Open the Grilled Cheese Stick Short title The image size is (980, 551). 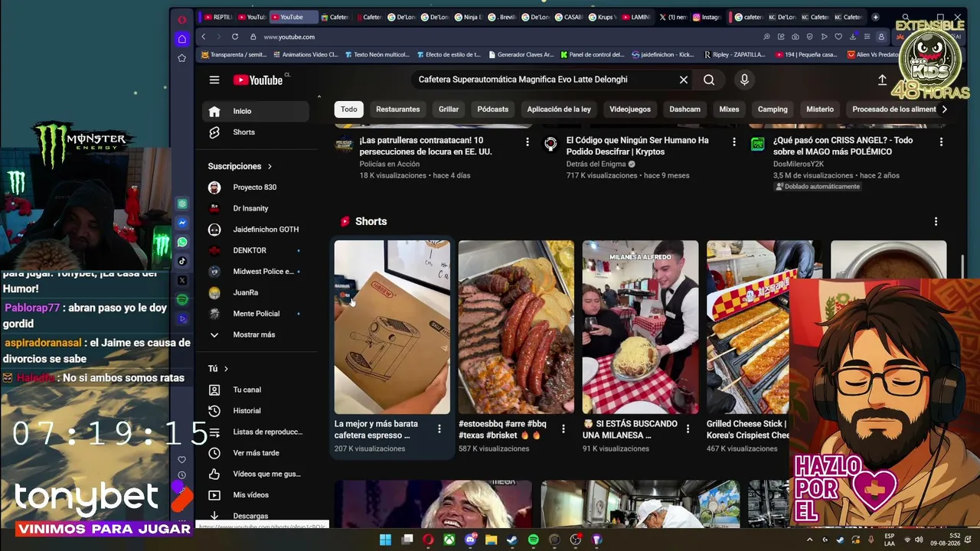[748, 429]
